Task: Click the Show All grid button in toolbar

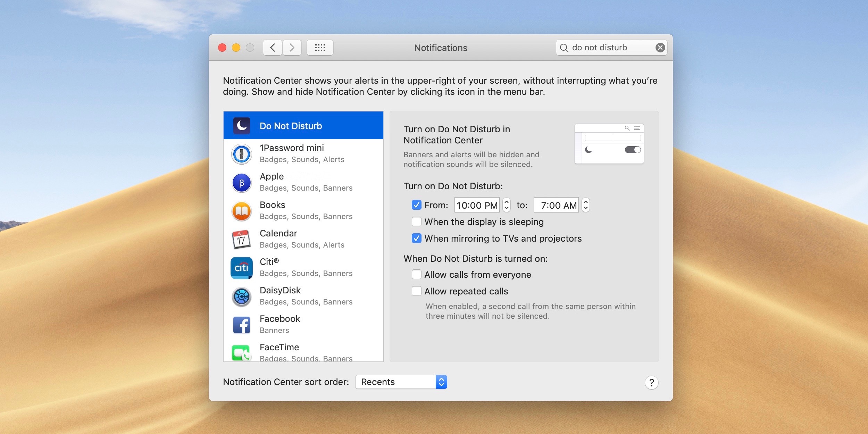Action: point(320,48)
